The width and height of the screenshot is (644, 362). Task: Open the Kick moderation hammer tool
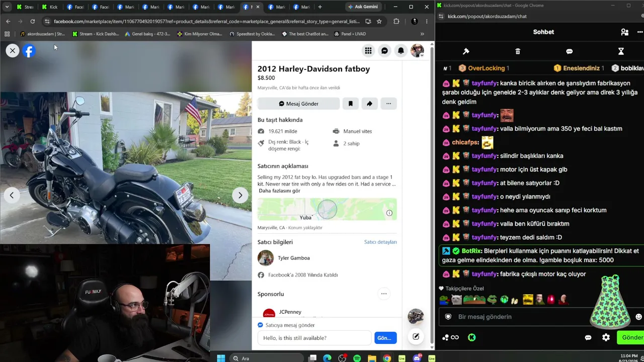[466, 51]
